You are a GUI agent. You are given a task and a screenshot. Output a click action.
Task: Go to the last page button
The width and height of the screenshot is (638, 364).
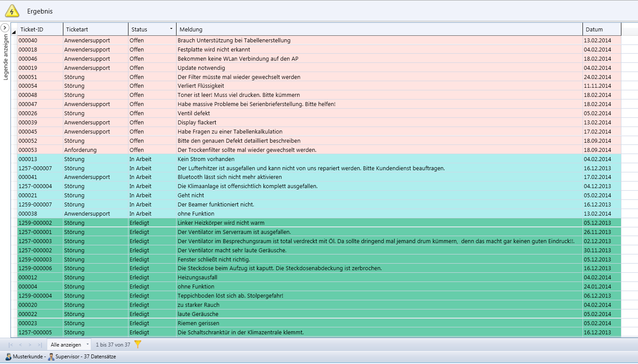[x=40, y=345]
